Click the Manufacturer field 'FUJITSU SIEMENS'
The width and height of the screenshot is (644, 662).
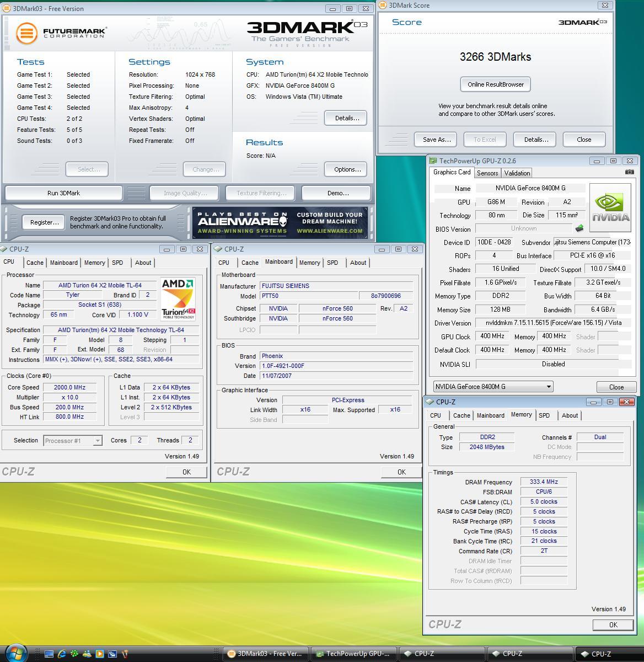coord(336,286)
